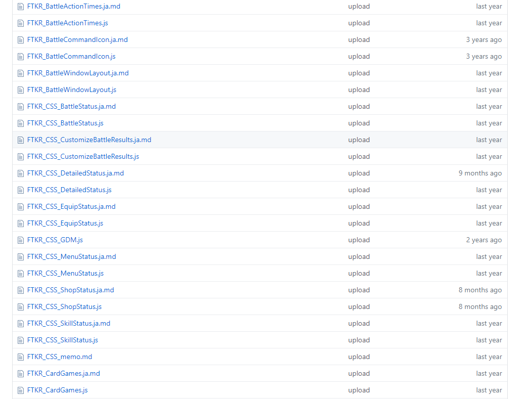532x399 pixels.
Task: View FTKR_BattleWindowLayout.ja.md
Action: pos(78,73)
